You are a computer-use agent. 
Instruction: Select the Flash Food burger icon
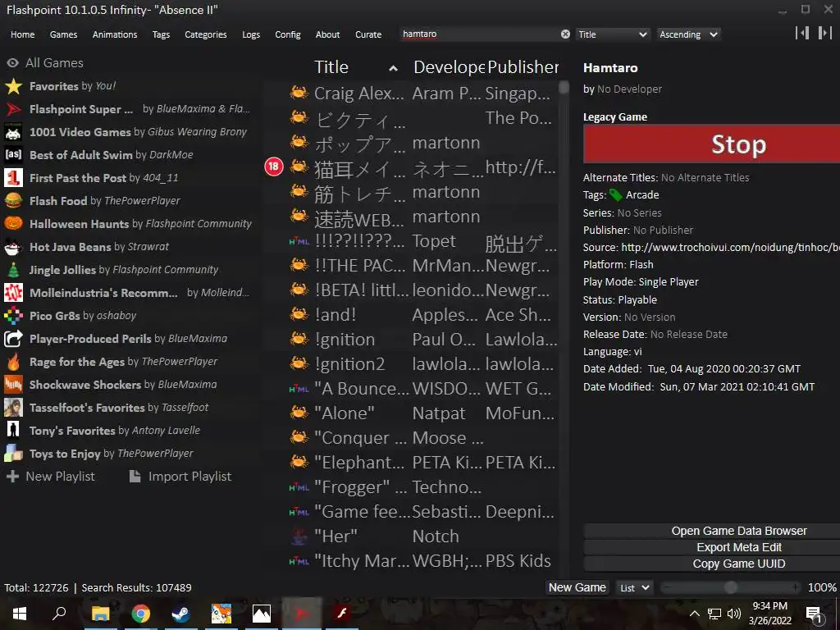pyautogui.click(x=13, y=201)
